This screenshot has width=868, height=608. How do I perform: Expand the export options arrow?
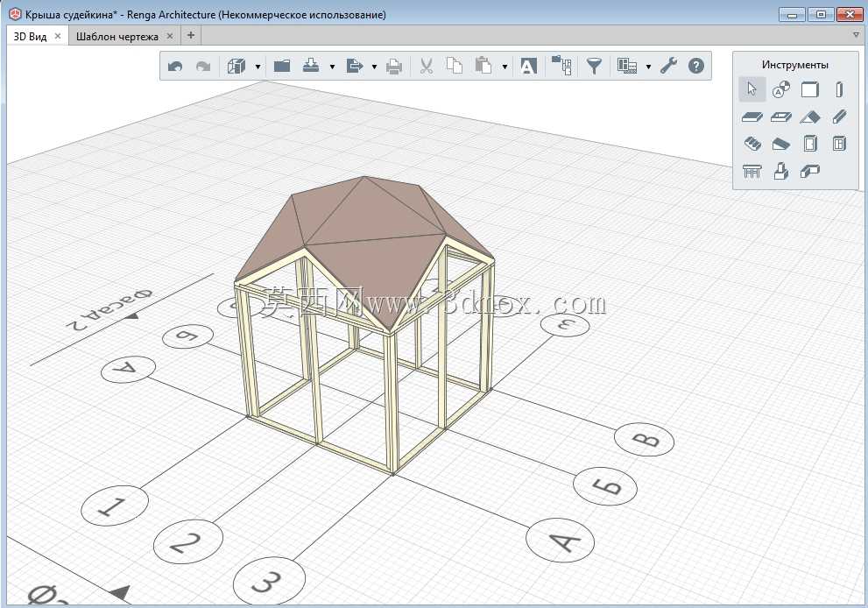tap(374, 67)
